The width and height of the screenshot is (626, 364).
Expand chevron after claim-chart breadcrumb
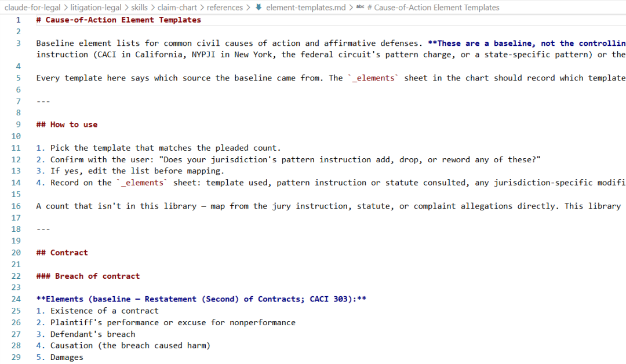pyautogui.click(x=202, y=7)
